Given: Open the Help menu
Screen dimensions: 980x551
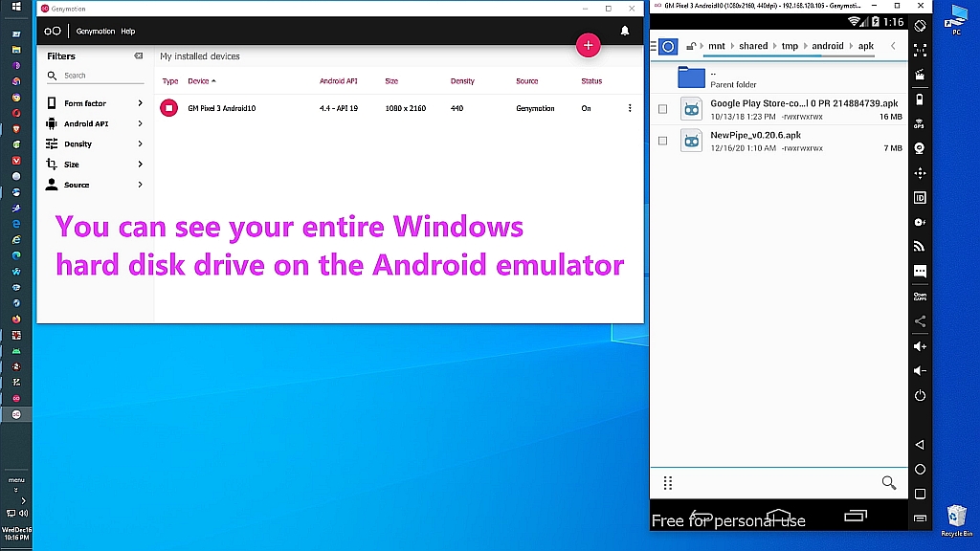Looking at the screenshot, I should click(x=127, y=32).
